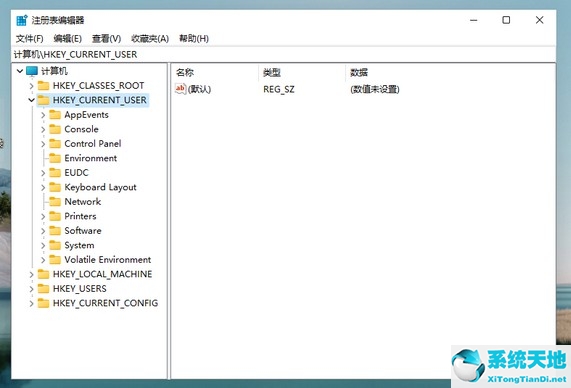The height and width of the screenshot is (388, 571).
Task: Open the 帮助(H) menu
Action: [194, 38]
